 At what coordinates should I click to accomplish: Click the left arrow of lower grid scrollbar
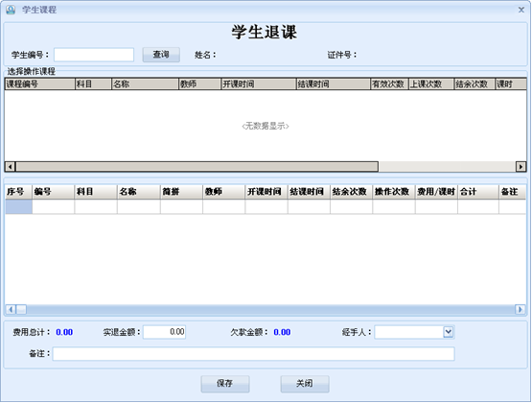point(11,309)
